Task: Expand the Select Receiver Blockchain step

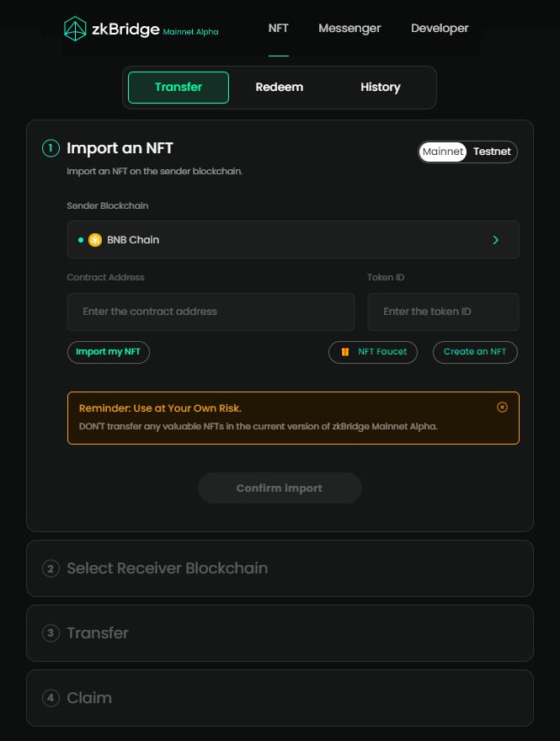Action: click(280, 568)
